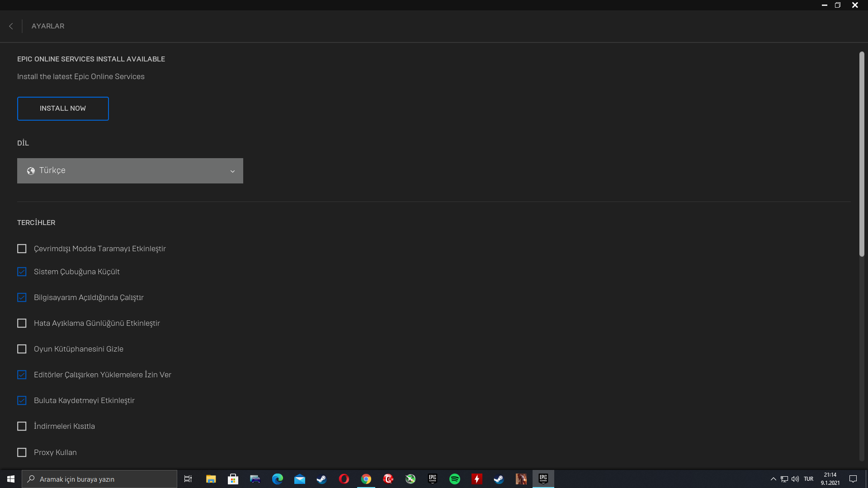Open the Microsoft Store taskbar icon
The width and height of the screenshot is (868, 488).
[233, 479]
